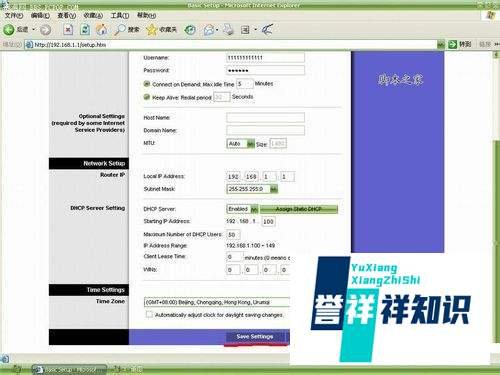Click the Max Idle Time field
Viewport: 500px width, 375px height.
(x=244, y=84)
